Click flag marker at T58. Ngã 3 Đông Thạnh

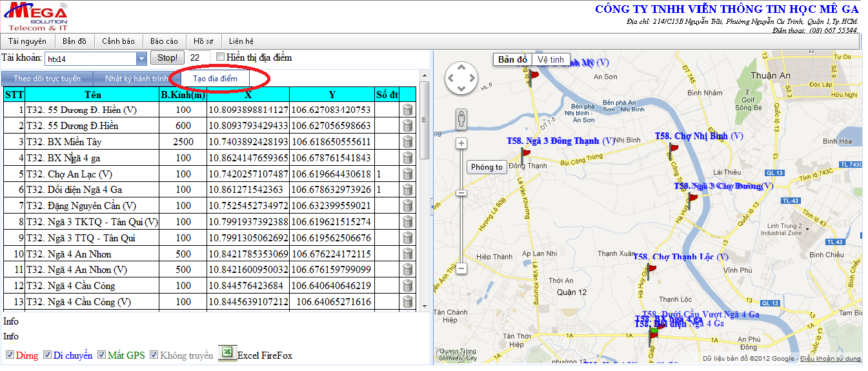click(x=524, y=155)
